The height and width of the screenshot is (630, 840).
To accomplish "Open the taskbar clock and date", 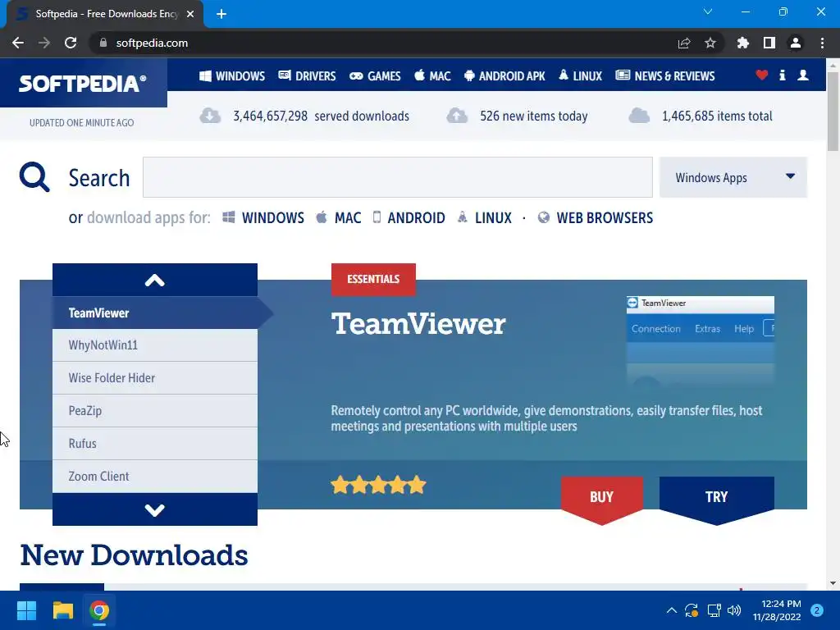I will 777,610.
